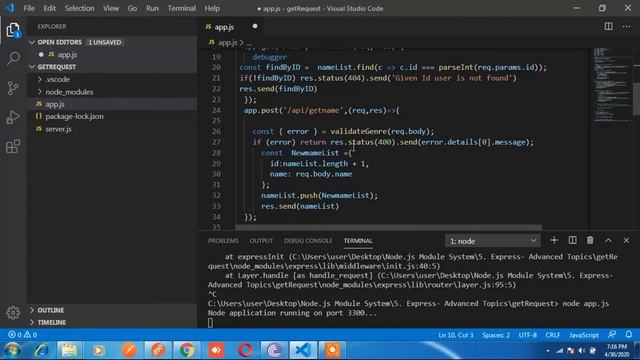Open Google Chrome from taskbar
640x360 pixels.
click(x=187, y=350)
